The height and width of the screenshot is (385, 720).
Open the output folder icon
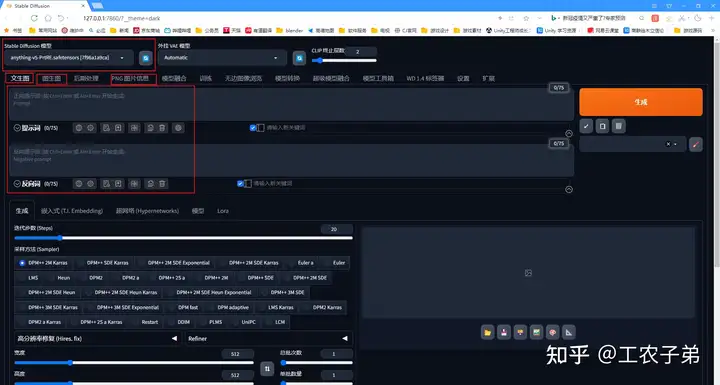(x=488, y=332)
